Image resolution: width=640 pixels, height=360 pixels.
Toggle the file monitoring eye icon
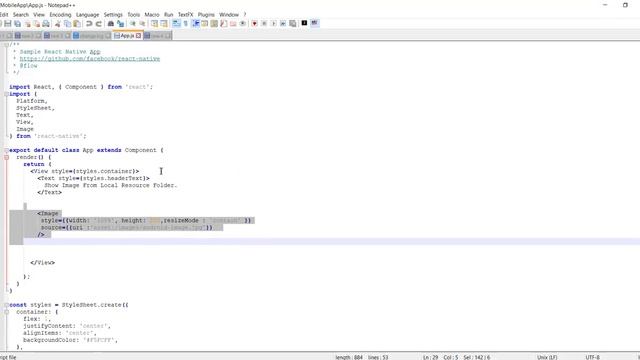pos(242,24)
